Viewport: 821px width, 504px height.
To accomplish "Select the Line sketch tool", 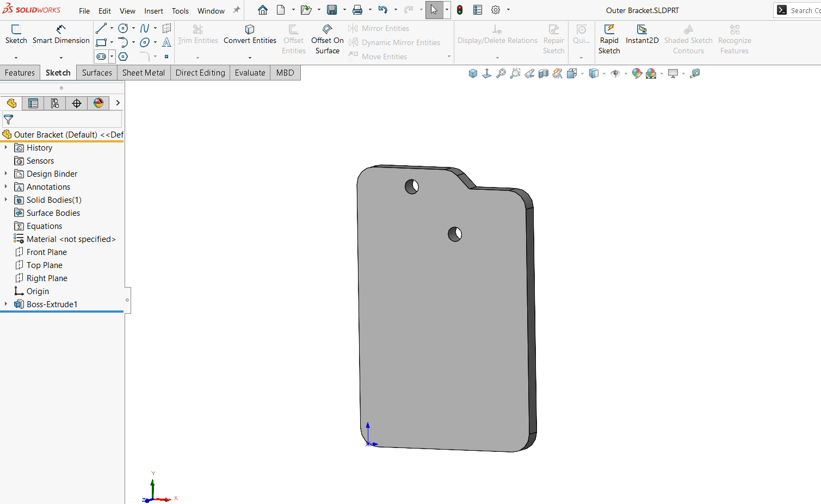I will tap(101, 28).
